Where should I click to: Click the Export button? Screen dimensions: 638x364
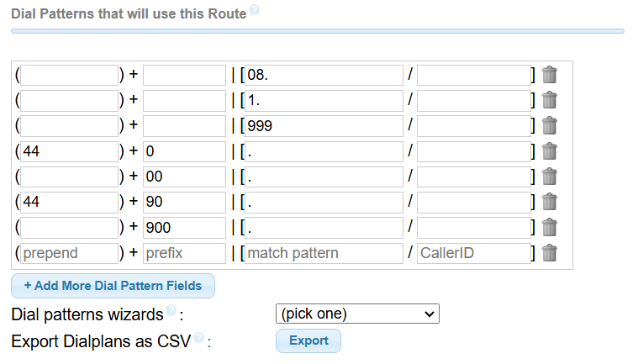308,340
